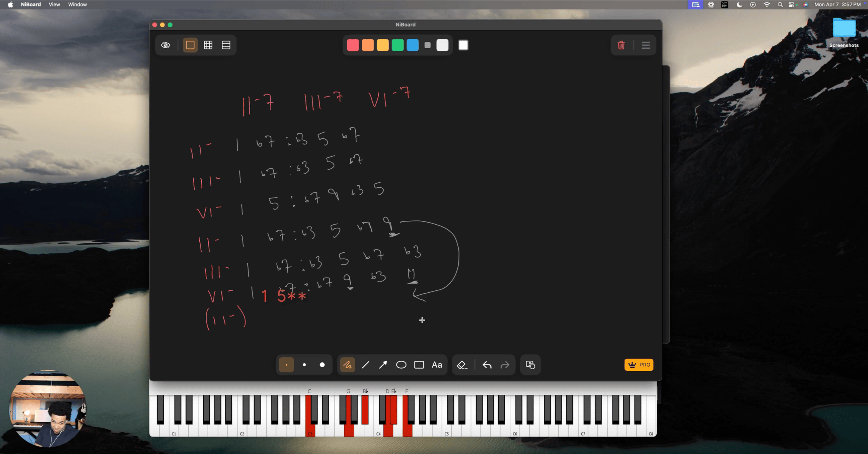Pick the green color swatch
This screenshot has height=454, width=868.
(x=398, y=45)
